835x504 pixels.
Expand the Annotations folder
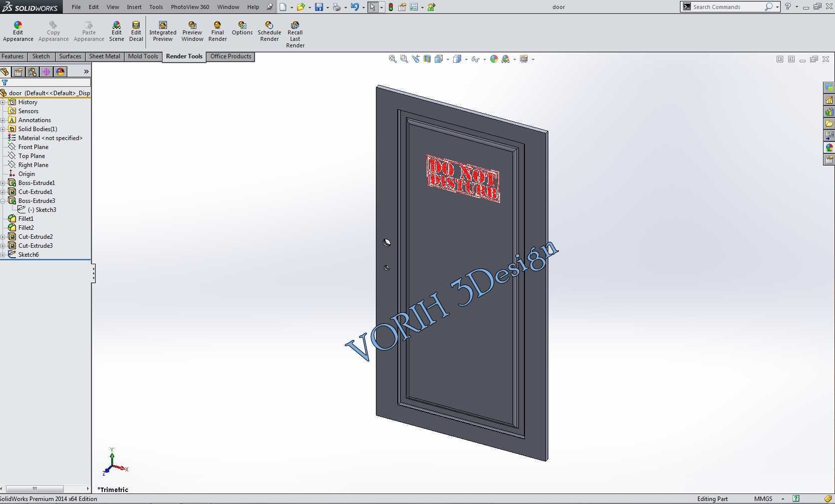[x=3, y=120]
